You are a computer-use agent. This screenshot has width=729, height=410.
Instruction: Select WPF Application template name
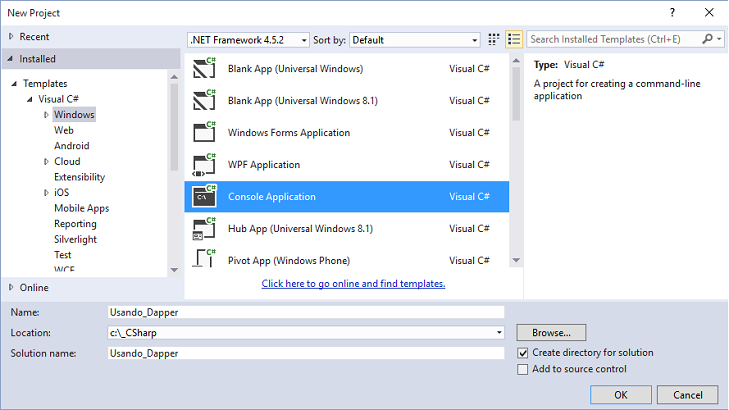tap(264, 165)
